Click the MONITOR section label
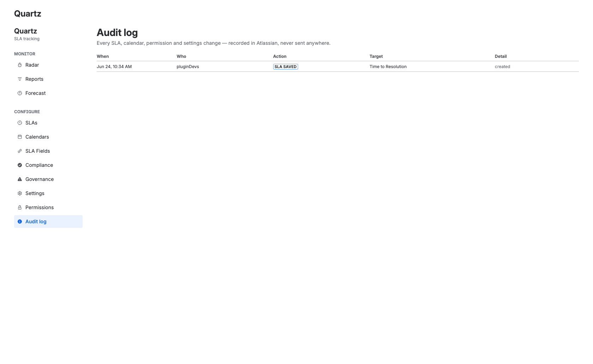 tap(25, 54)
